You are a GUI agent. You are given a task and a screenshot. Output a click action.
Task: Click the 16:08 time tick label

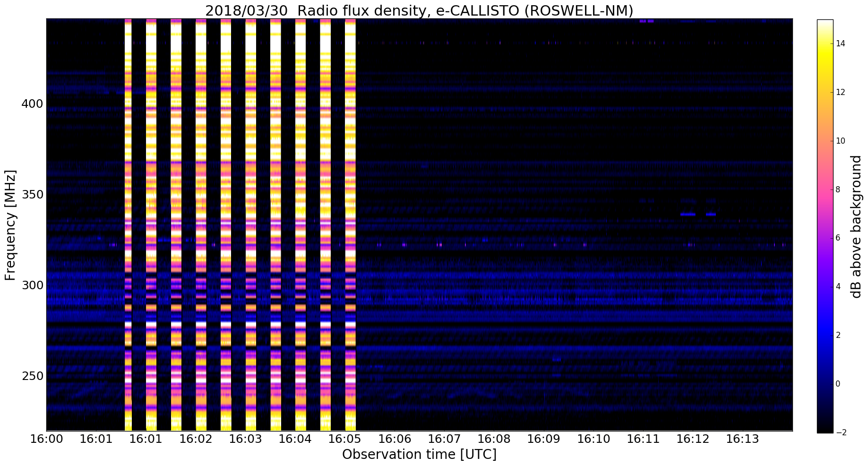coord(494,439)
